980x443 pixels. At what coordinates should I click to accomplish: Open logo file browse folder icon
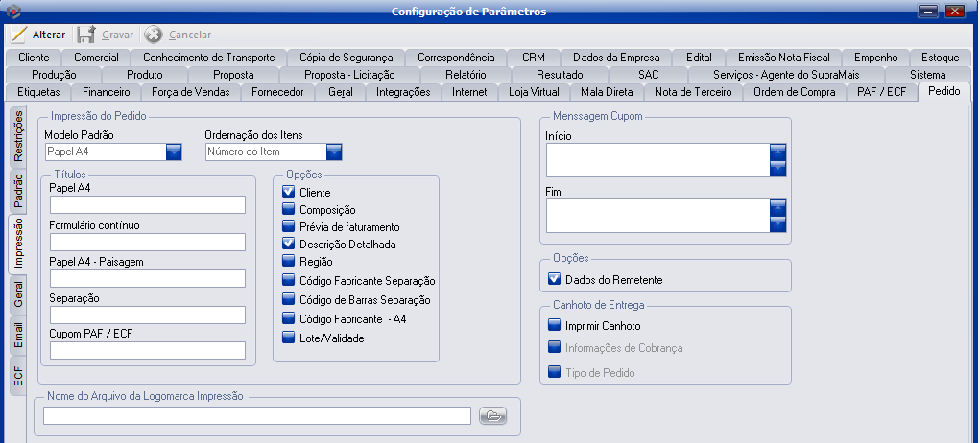tap(491, 415)
